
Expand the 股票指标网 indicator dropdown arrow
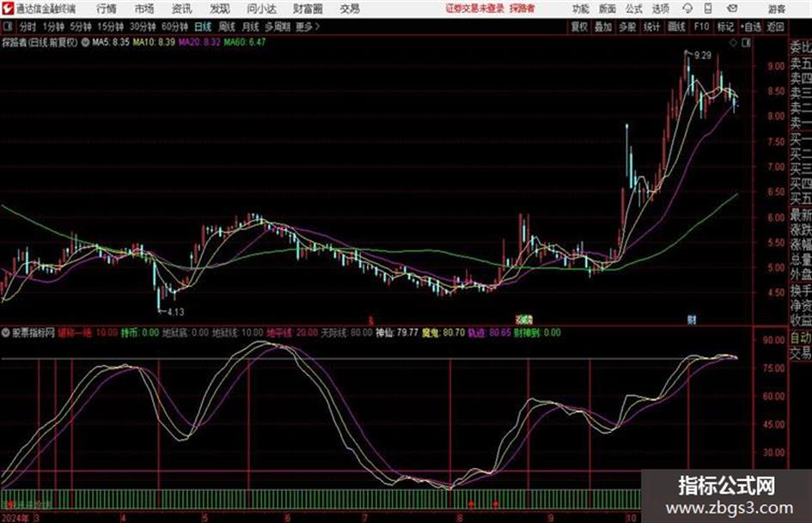[6, 333]
